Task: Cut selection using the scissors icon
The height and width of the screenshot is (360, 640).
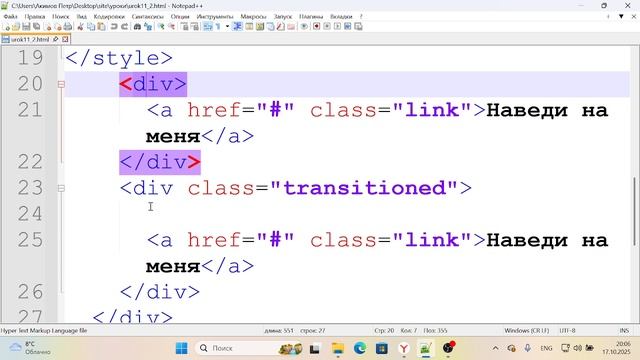Action: click(x=80, y=27)
